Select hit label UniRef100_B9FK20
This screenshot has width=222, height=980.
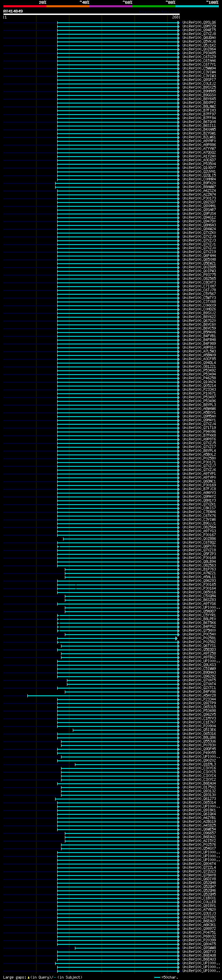tap(199, 183)
